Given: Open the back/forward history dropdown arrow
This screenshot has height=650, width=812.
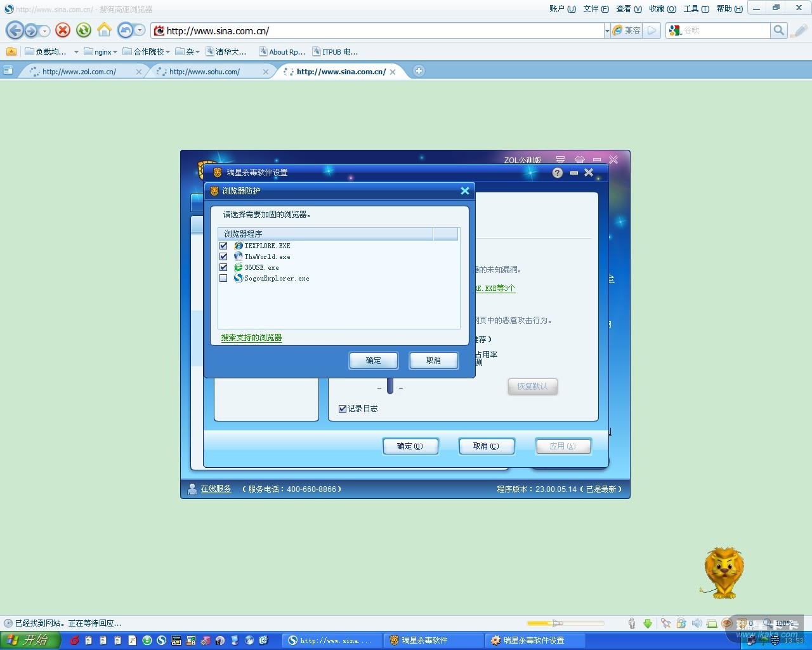Looking at the screenshot, I should click(44, 30).
